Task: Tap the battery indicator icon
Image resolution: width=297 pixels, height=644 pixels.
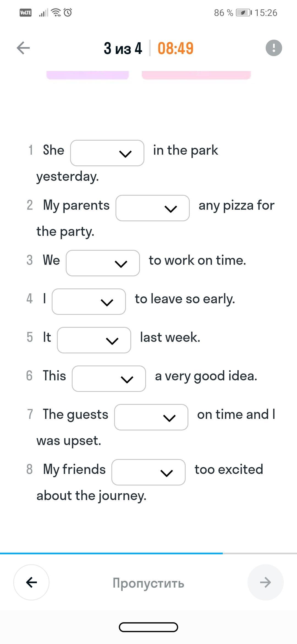Action: [x=243, y=13]
